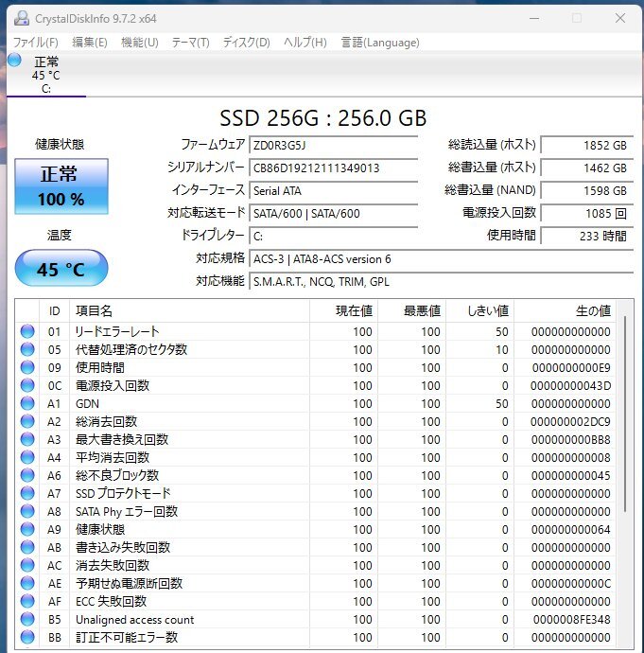Click the serial number field CB86D19212111349013
644x653 pixels.
pos(333,168)
